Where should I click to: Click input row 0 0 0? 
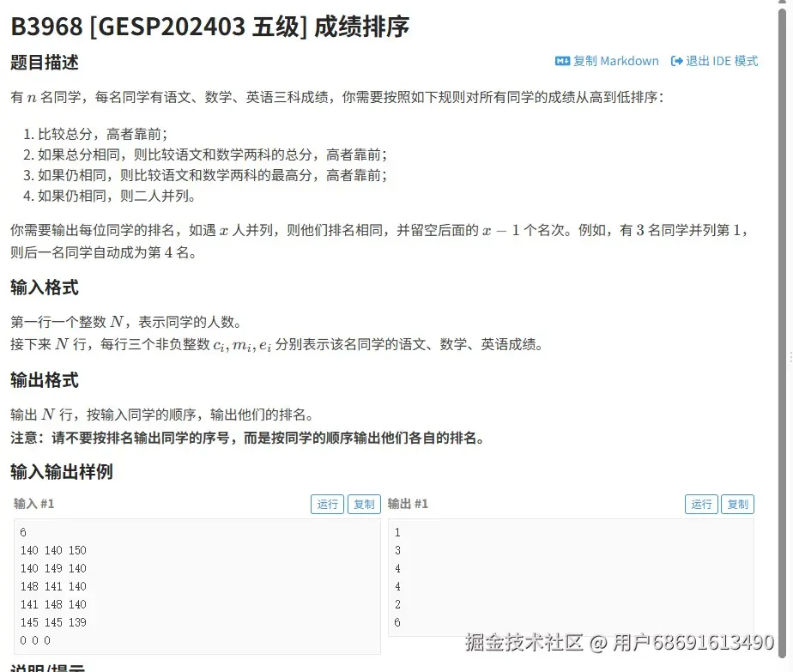click(x=35, y=640)
